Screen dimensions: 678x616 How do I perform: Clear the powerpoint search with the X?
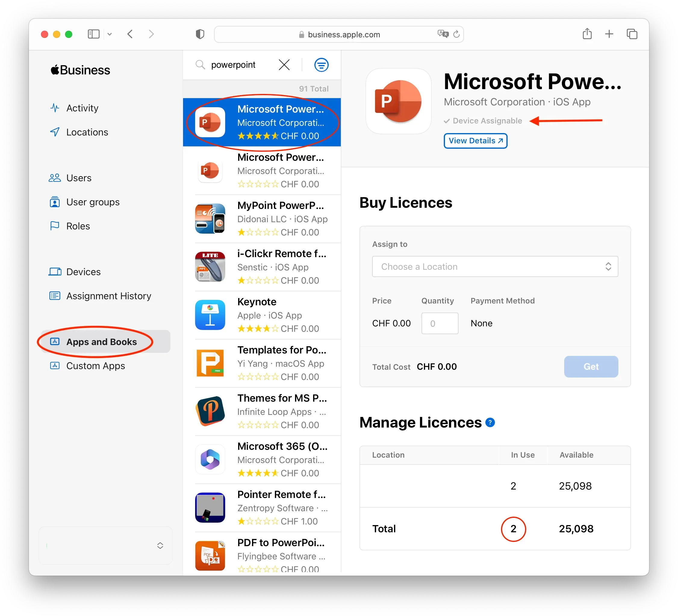coord(284,64)
